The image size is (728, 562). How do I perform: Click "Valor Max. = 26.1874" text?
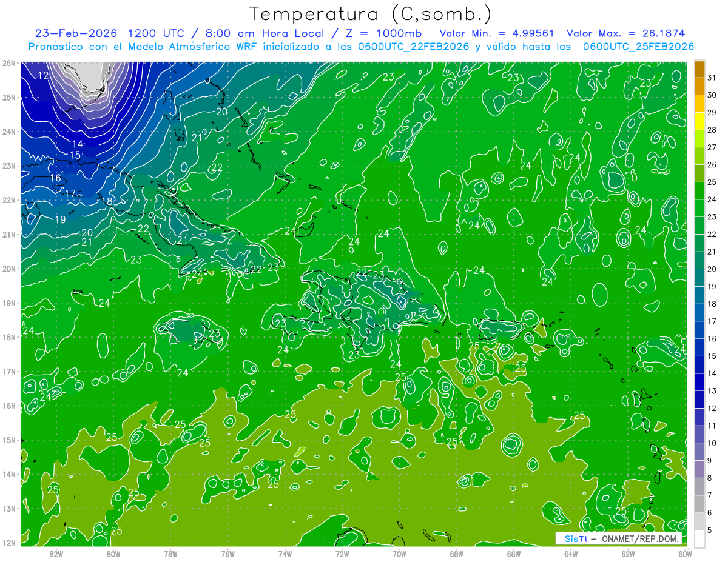(626, 33)
